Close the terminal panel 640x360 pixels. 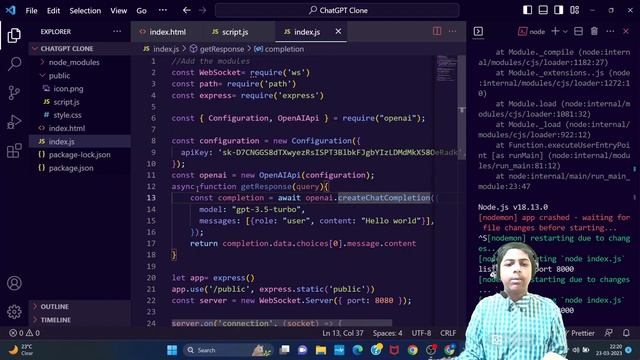(626, 31)
